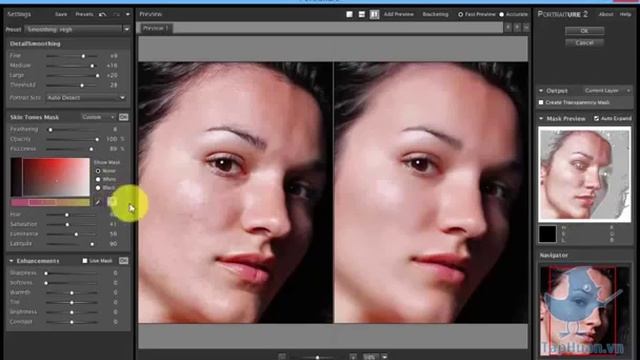Click the hue range color strip
The width and height of the screenshot is (640, 360).
coord(50,202)
